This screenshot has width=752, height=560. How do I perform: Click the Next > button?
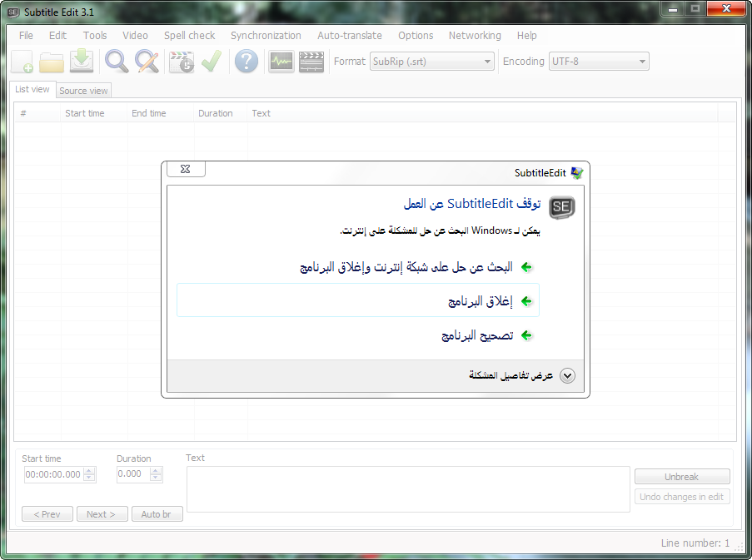[x=102, y=514]
